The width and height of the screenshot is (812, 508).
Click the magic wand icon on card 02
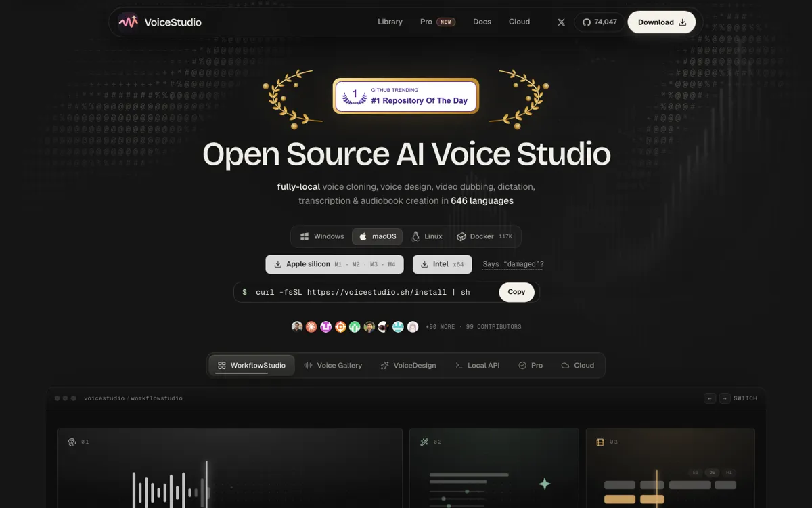(x=424, y=442)
